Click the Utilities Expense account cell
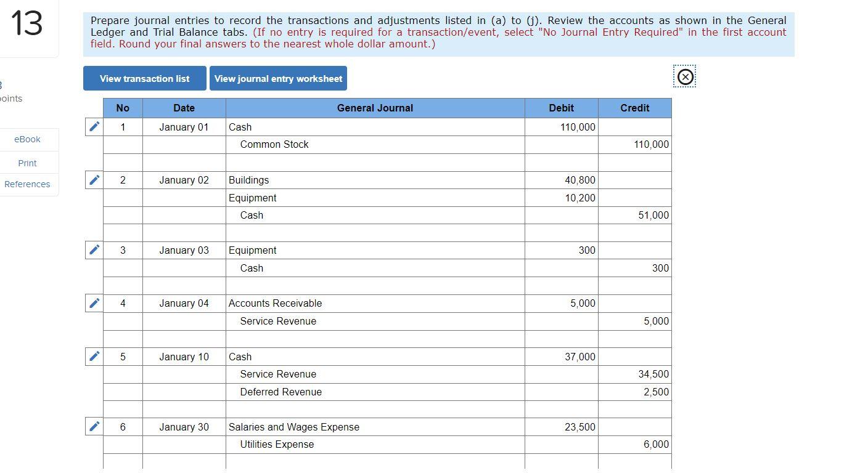This screenshot has width=868, height=473. click(x=375, y=444)
